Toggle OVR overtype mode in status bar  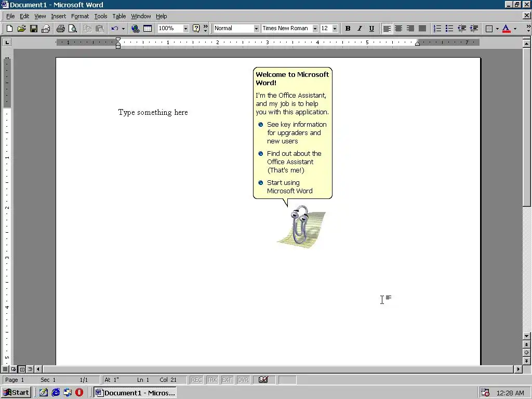click(243, 380)
